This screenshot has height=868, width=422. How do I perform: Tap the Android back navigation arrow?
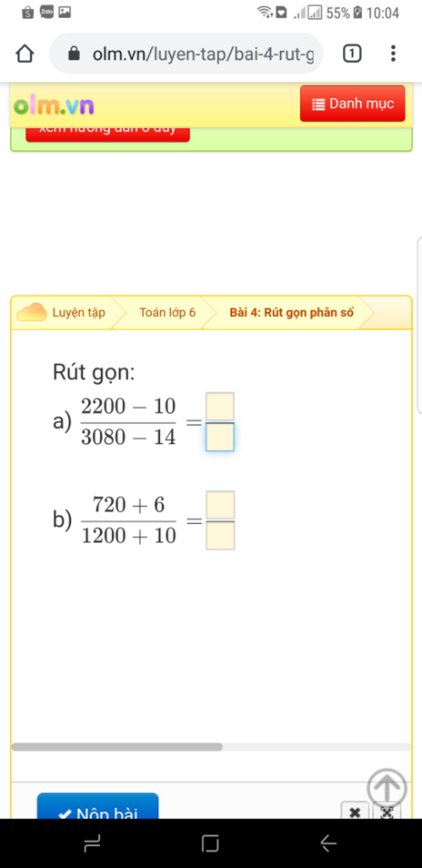point(328,843)
